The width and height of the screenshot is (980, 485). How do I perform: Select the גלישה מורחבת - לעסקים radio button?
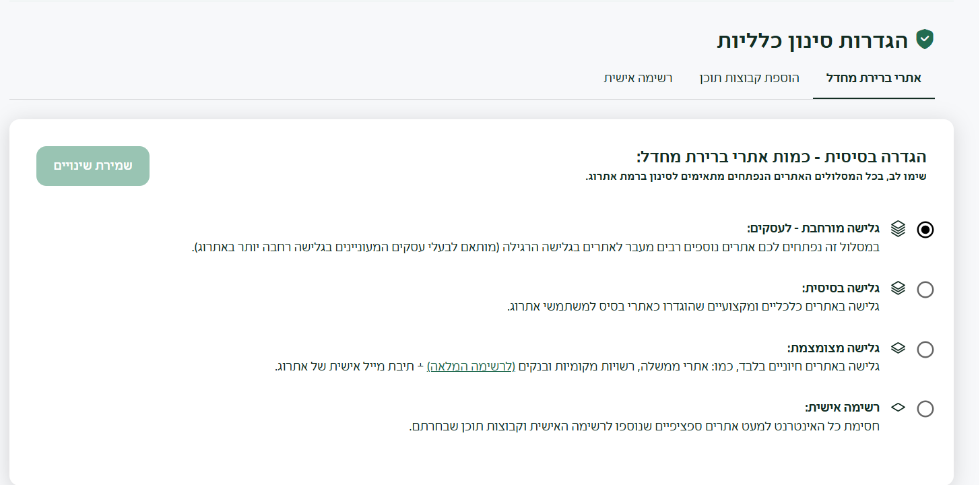coord(925,230)
